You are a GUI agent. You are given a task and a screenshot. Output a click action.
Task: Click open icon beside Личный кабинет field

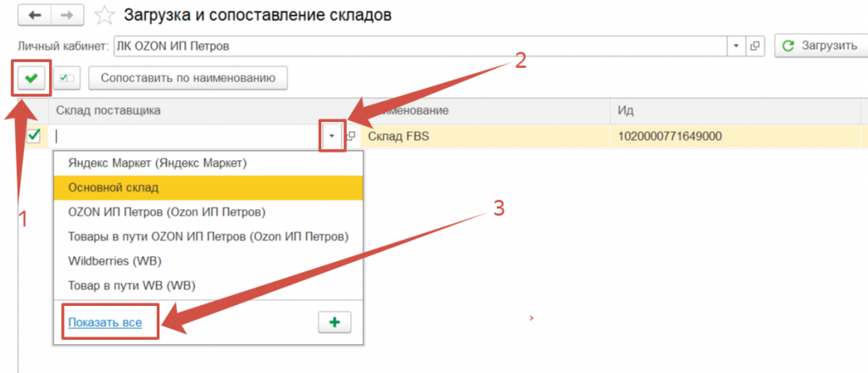click(755, 46)
